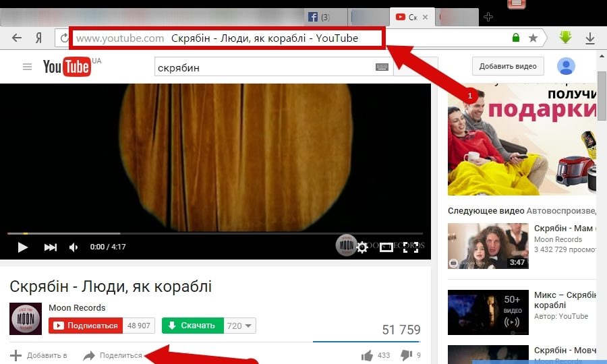The height and width of the screenshot is (364, 607).
Task: Go back with the browser back arrow
Action: click(17, 38)
